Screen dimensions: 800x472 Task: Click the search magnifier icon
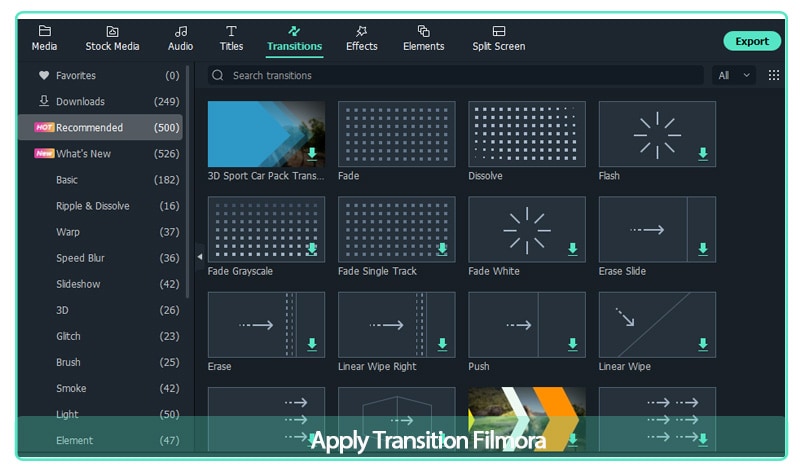[x=218, y=76]
